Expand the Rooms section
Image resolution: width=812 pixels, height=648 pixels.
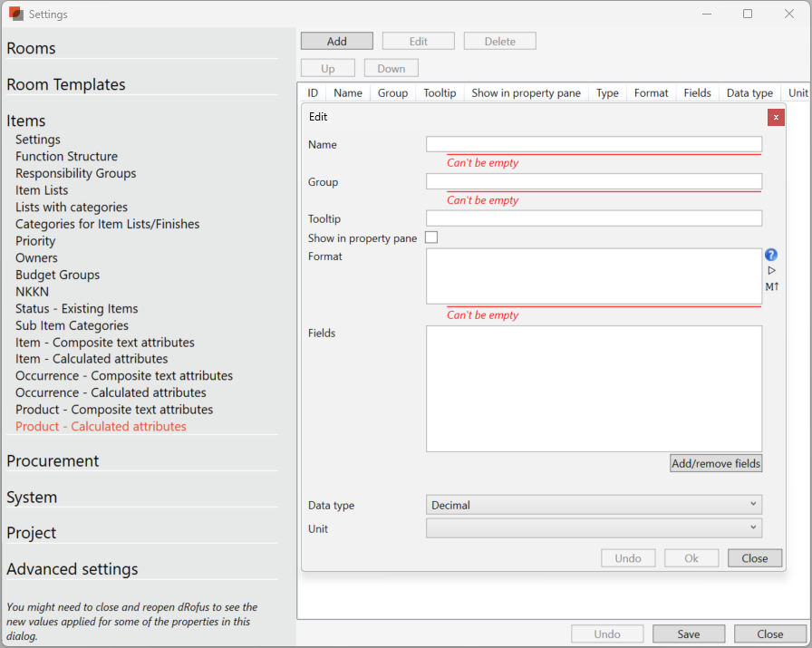pos(32,48)
